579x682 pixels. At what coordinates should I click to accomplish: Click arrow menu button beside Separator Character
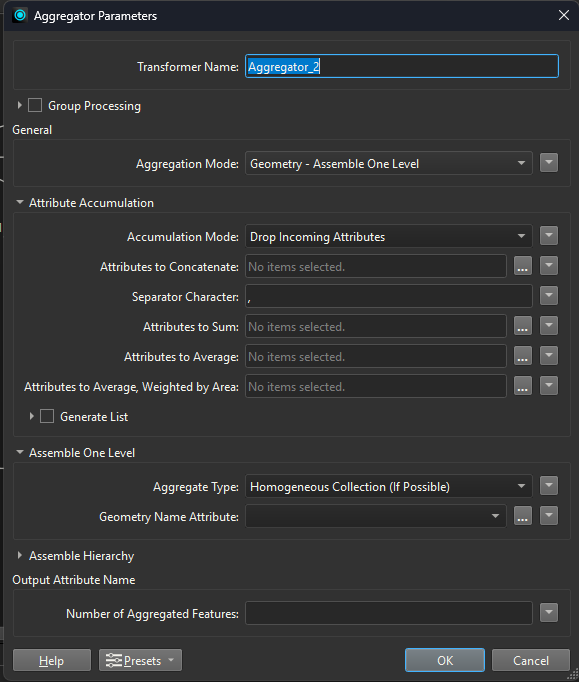tap(549, 296)
